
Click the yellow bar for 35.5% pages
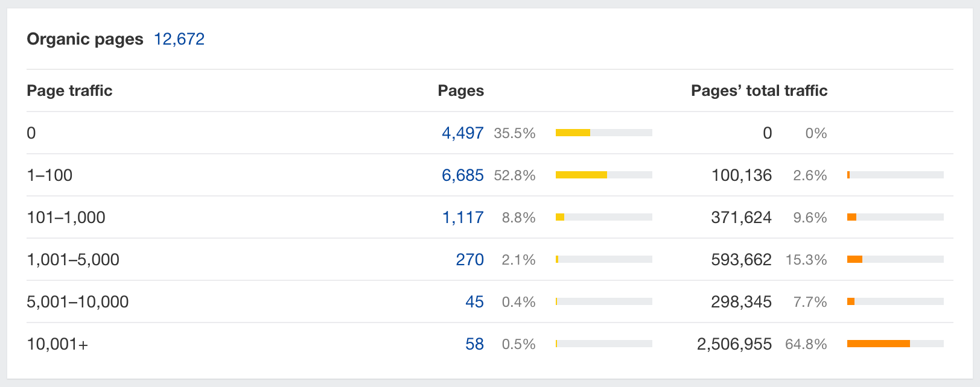pyautogui.click(x=573, y=133)
